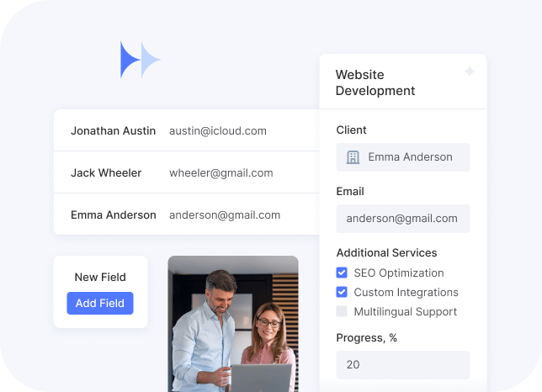Click the austin@icloud.com email address
542x392 pixels.
[218, 130]
